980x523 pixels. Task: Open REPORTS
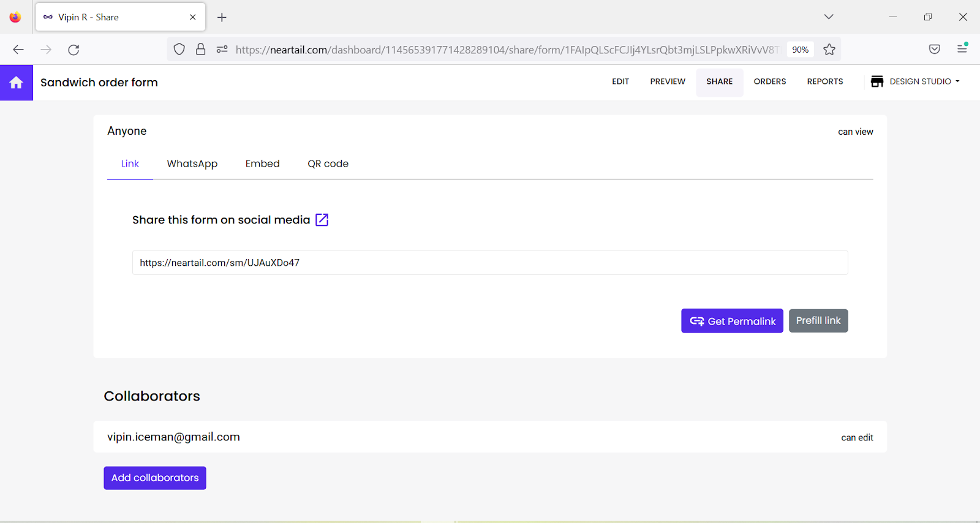(x=825, y=81)
